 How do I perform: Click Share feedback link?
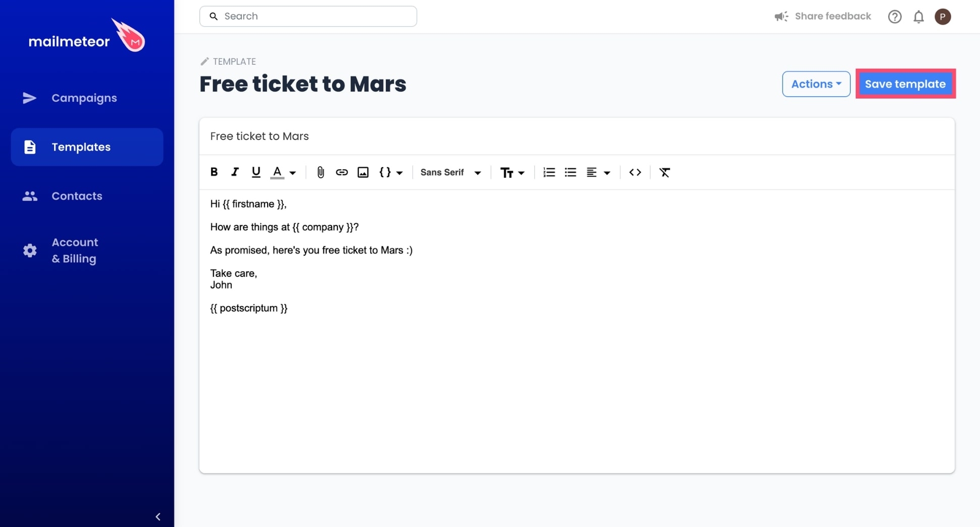click(x=833, y=16)
